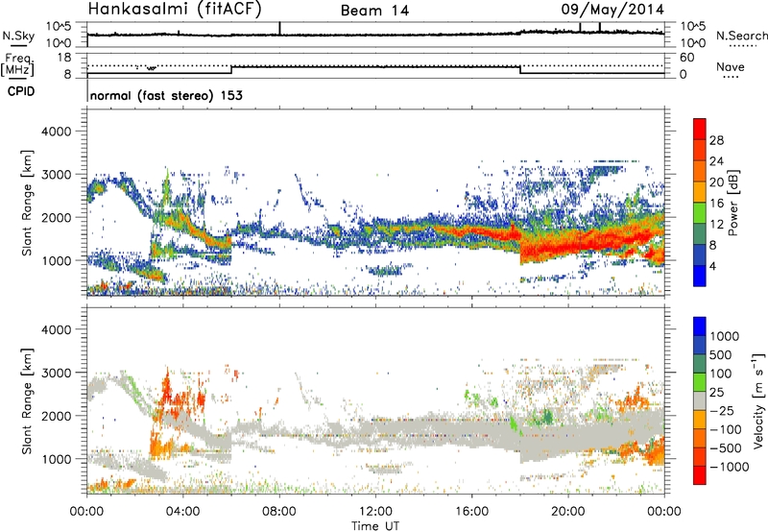Viewport: 768px width, 532px height.
Task: Click the Power color bar value '28'
Action: pyautogui.click(x=716, y=140)
